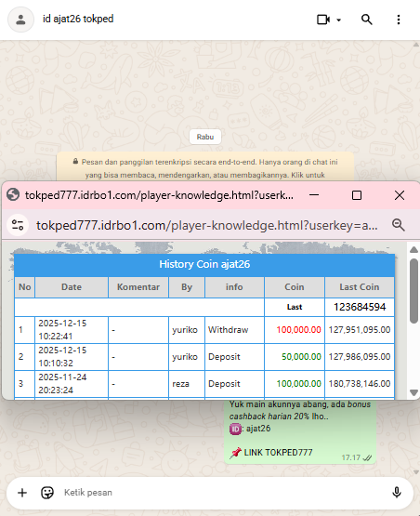Start a video call with camera icon

point(323,20)
